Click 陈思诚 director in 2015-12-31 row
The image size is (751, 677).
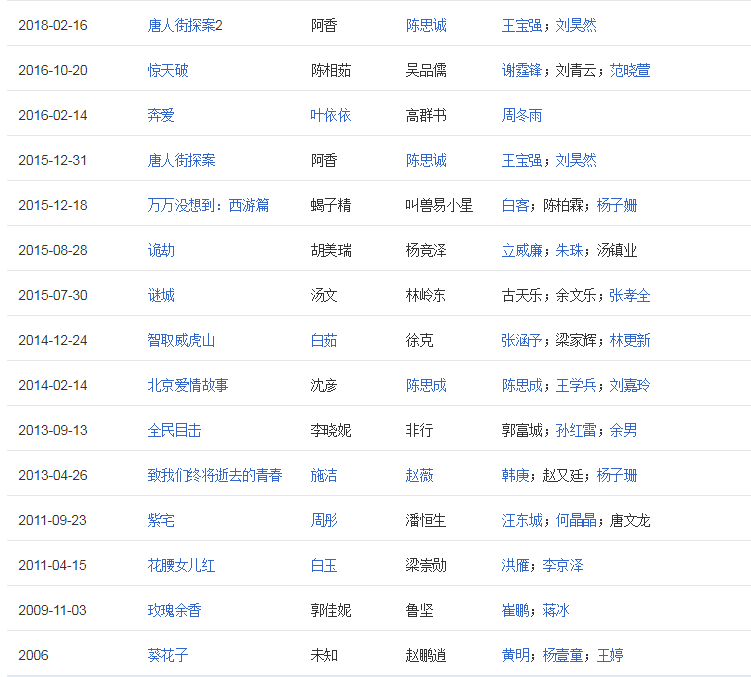coord(426,161)
